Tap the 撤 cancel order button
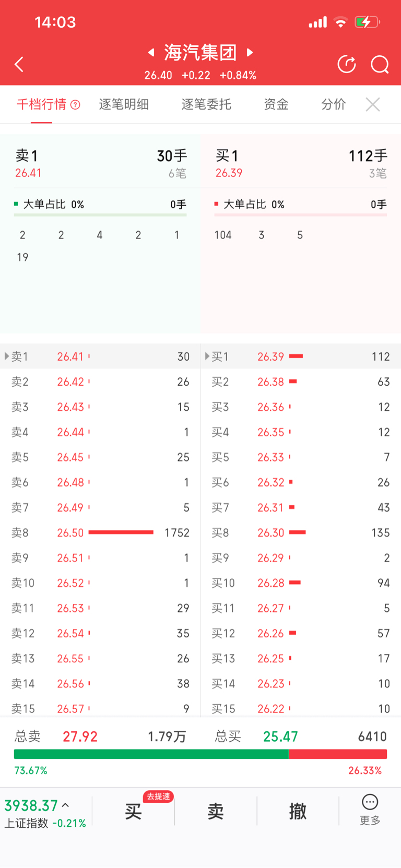401x868 pixels. click(298, 811)
